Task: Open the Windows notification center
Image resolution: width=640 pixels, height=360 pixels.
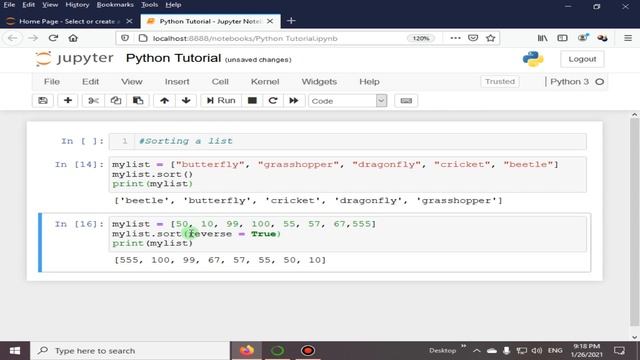Action: coord(619,351)
